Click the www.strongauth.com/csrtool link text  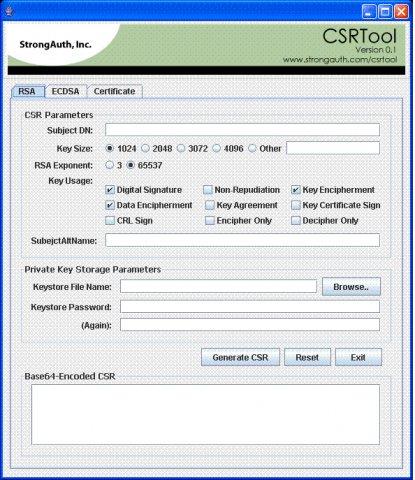pos(340,60)
